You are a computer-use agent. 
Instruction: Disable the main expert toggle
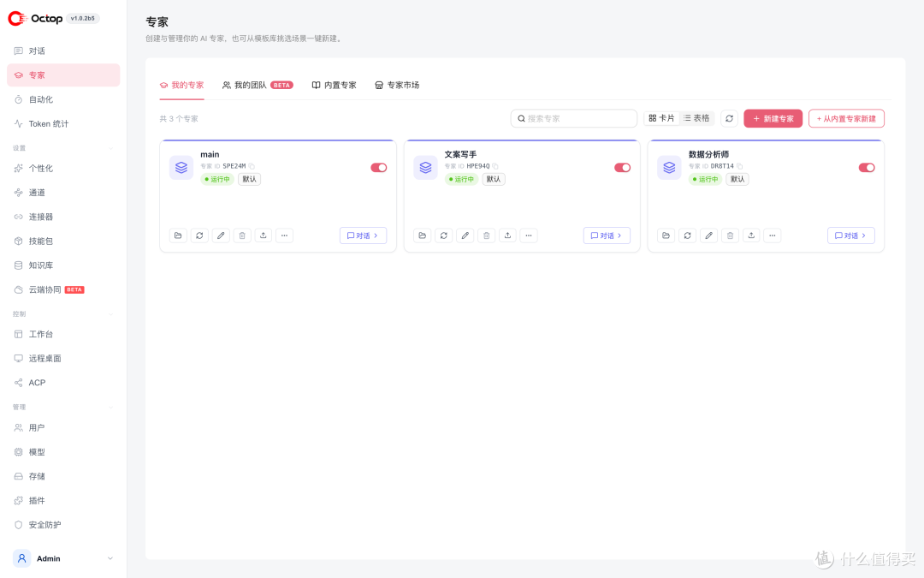(x=379, y=168)
